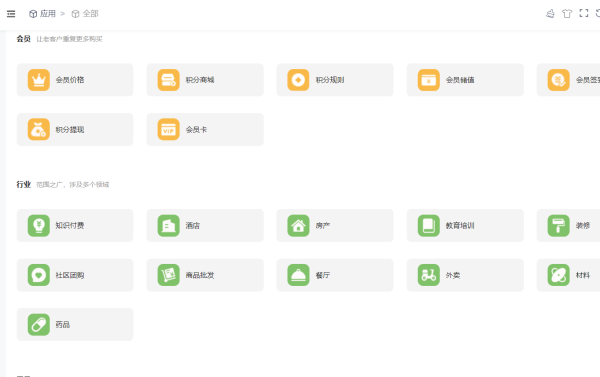Open the 餐厅 restaurant app
Viewport: 600px width, 377px height.
click(335, 275)
